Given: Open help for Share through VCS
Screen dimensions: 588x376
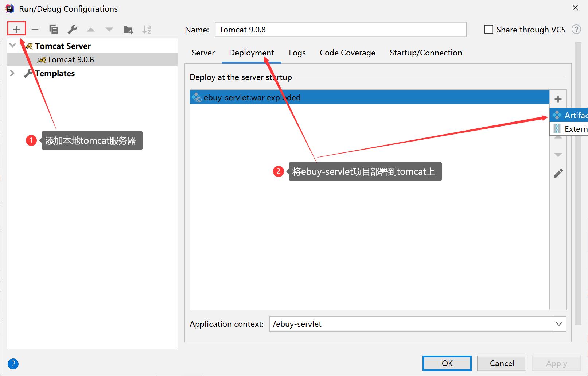Looking at the screenshot, I should (x=576, y=30).
